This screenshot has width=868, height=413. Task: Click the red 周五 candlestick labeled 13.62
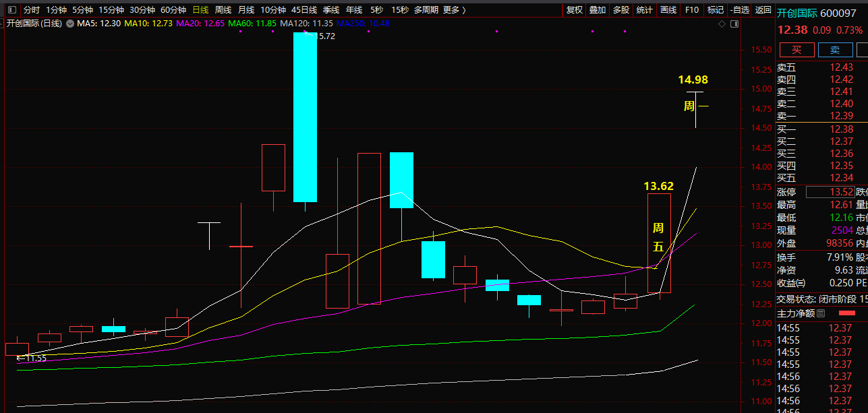(659, 243)
